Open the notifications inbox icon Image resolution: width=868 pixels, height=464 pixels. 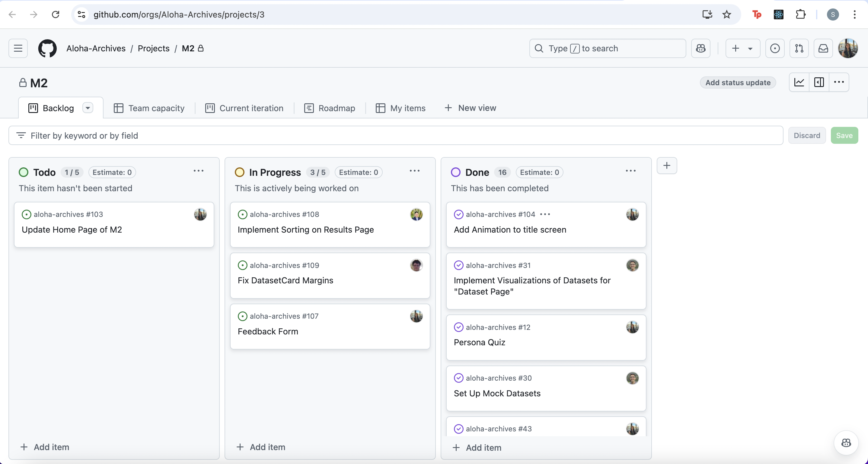(823, 48)
